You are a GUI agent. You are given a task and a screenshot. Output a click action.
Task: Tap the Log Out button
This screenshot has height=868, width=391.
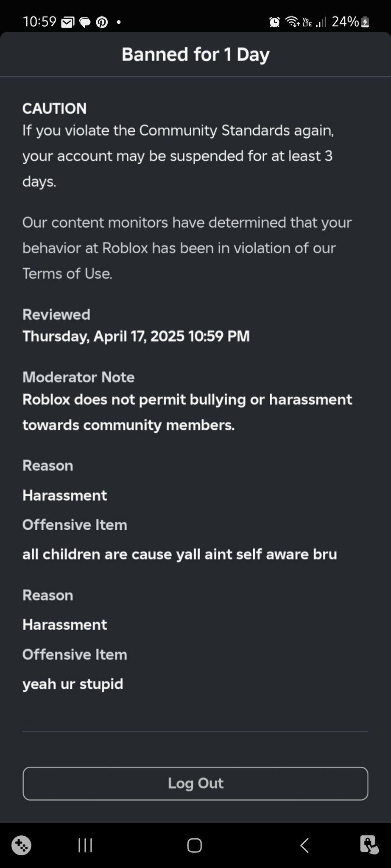click(x=195, y=783)
